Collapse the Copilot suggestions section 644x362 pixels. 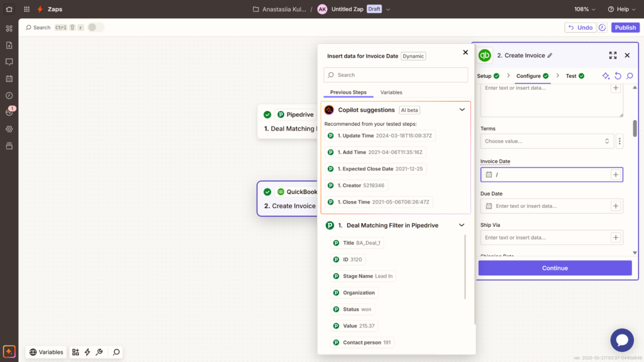pos(462,109)
